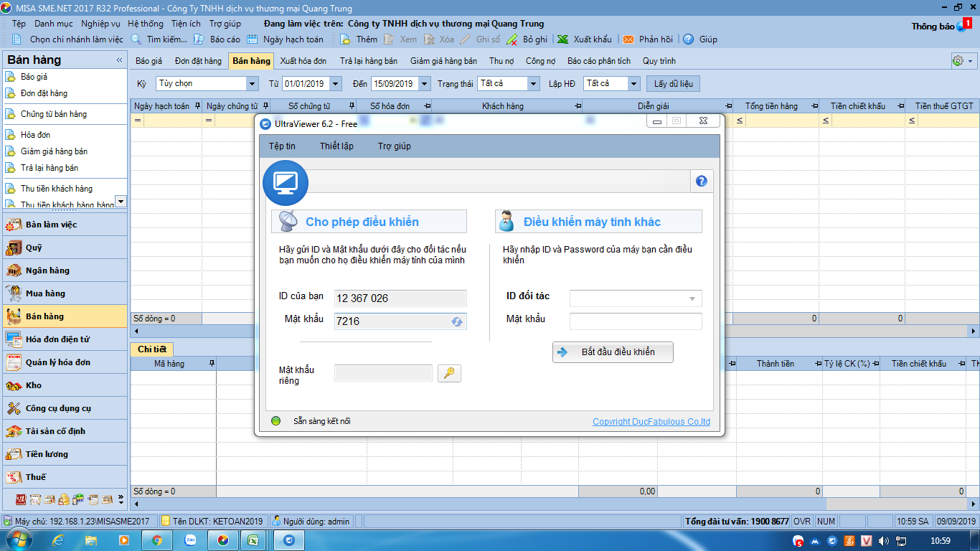
Task: Select the Chi tiết tab
Action: (152, 349)
